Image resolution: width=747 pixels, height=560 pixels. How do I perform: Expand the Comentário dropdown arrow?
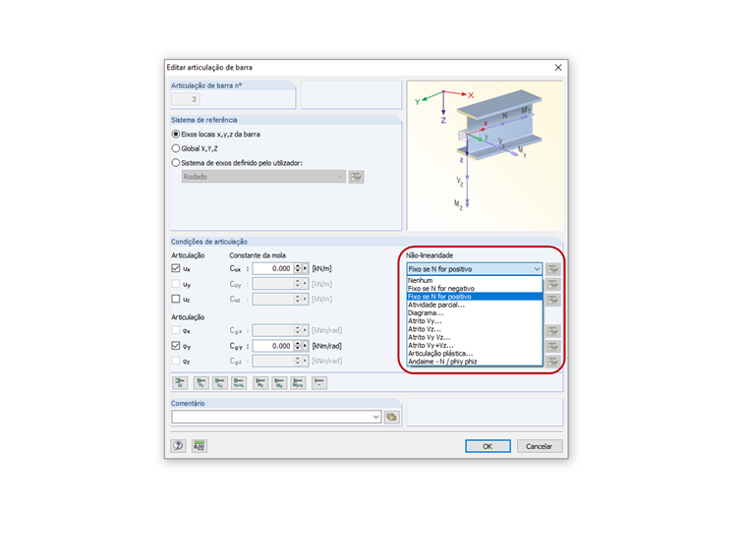point(375,418)
